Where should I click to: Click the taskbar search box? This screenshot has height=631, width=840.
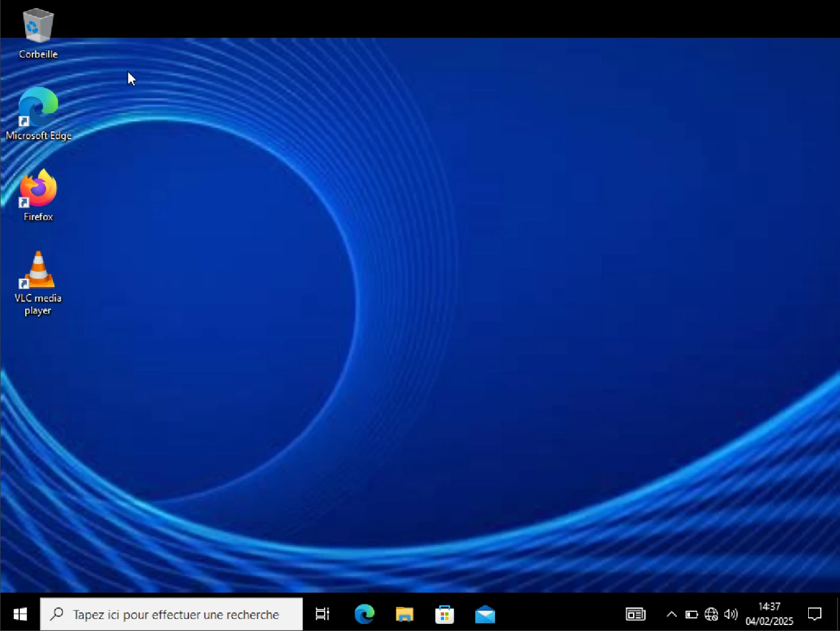(x=172, y=614)
